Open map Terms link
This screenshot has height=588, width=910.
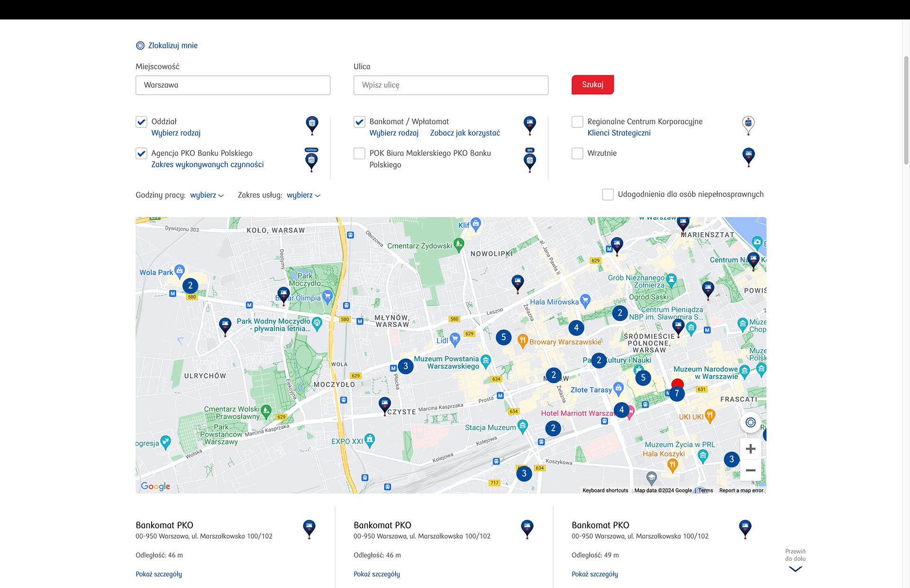[x=705, y=490]
